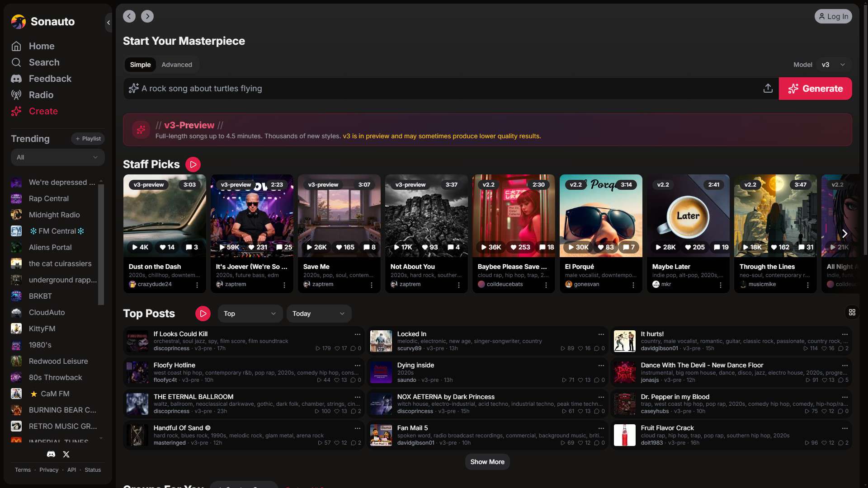Select Rap Central in Trending list
The width and height of the screenshot is (868, 488).
(x=49, y=198)
